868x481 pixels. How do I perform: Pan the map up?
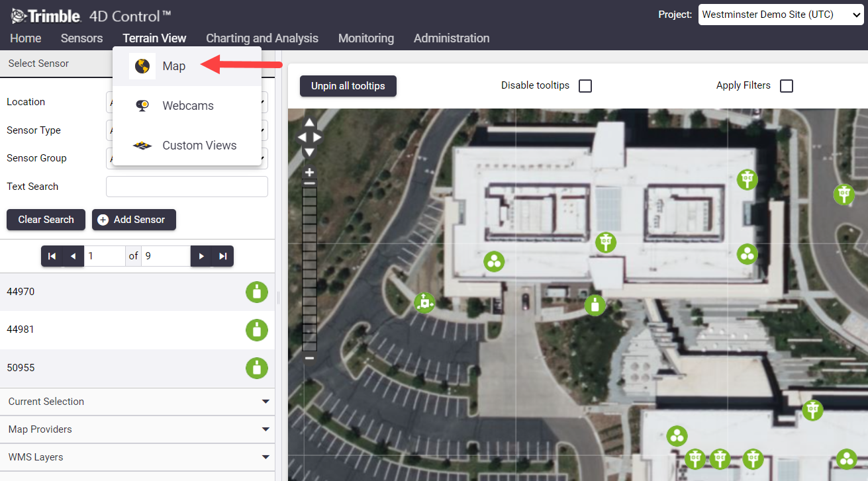pos(309,123)
